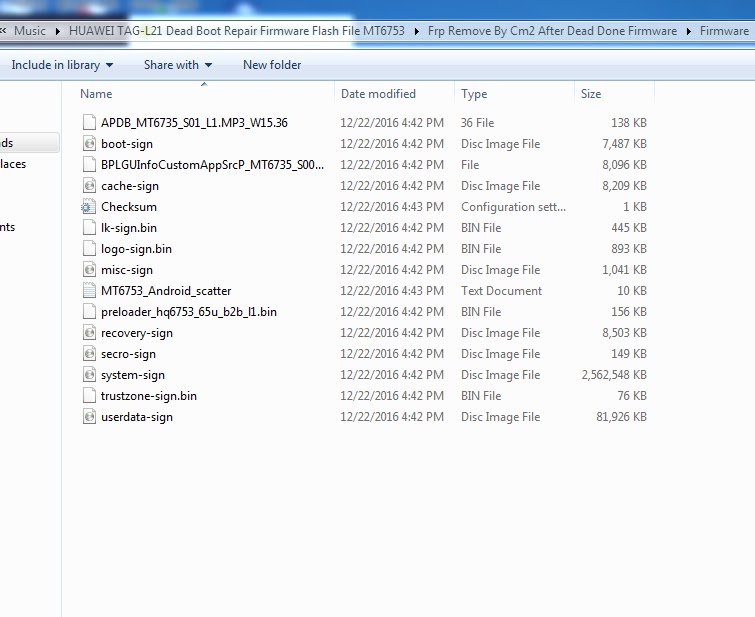The height and width of the screenshot is (617, 755).
Task: Select the file named secro-sign
Action: click(128, 354)
